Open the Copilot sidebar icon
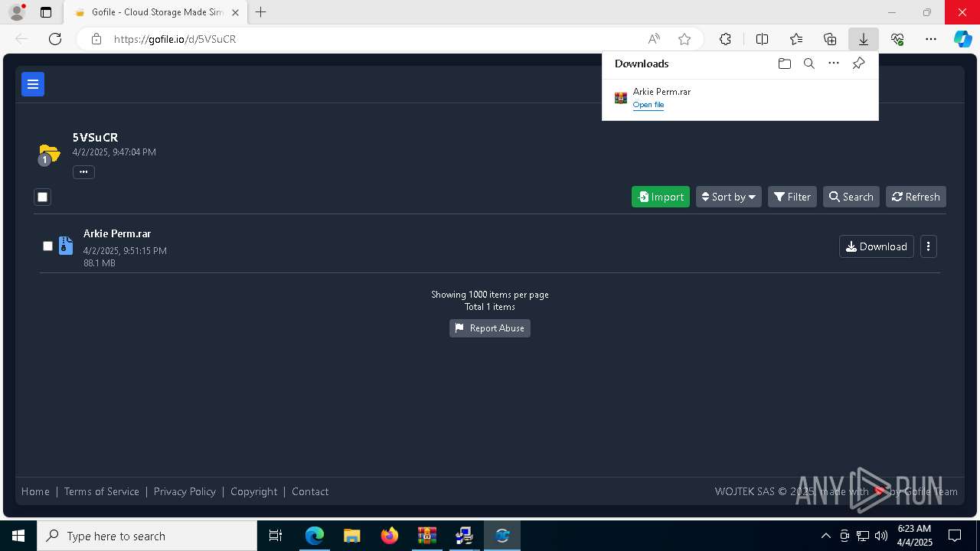Image resolution: width=980 pixels, height=551 pixels. point(962,39)
